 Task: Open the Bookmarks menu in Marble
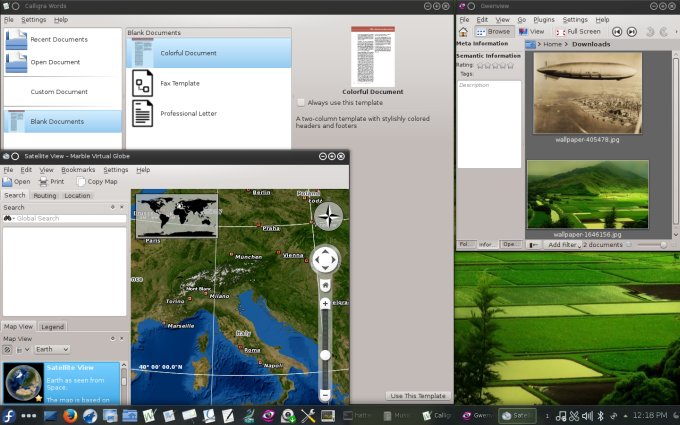click(78, 170)
